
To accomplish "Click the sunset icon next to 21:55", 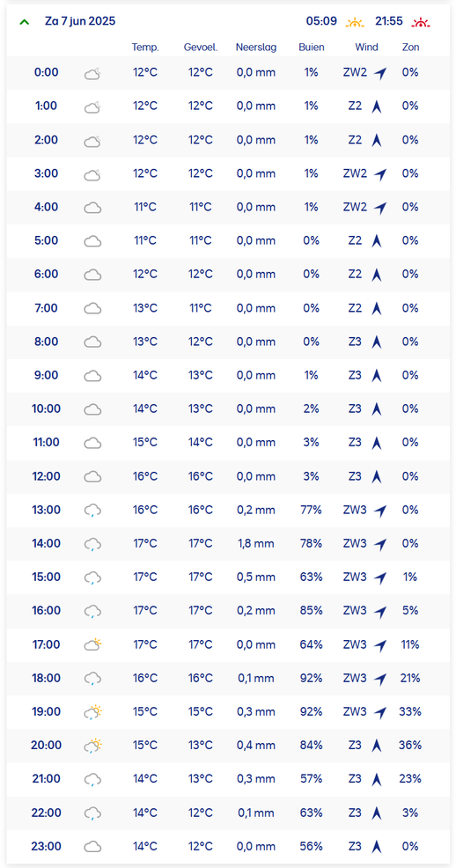I will click(x=421, y=23).
